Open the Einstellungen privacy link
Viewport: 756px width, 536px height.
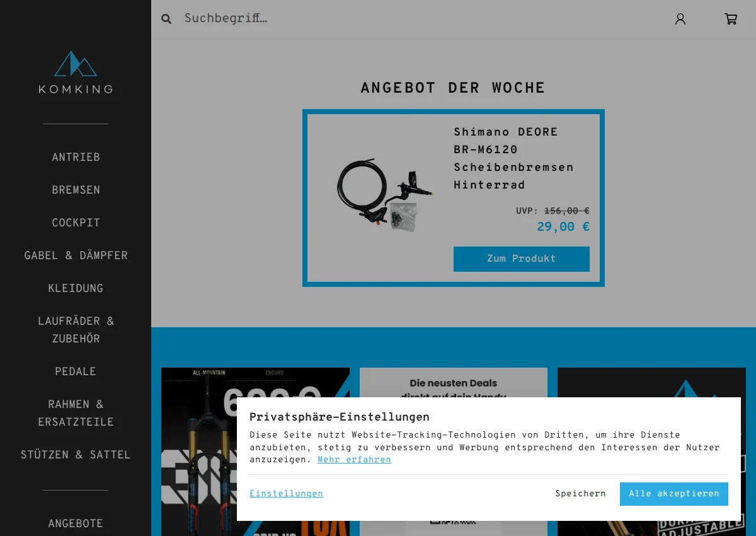pyautogui.click(x=286, y=494)
